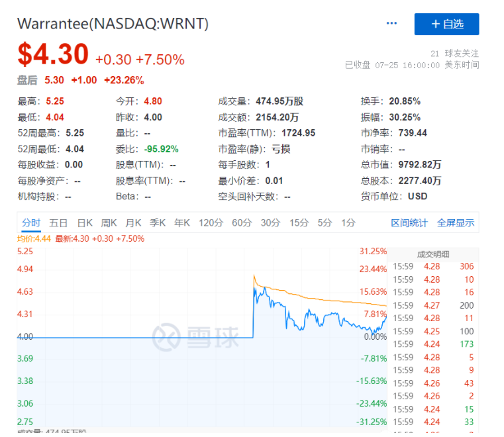The width and height of the screenshot is (504, 437).
Task: Select the 60分 interval tab
Action: point(242,222)
